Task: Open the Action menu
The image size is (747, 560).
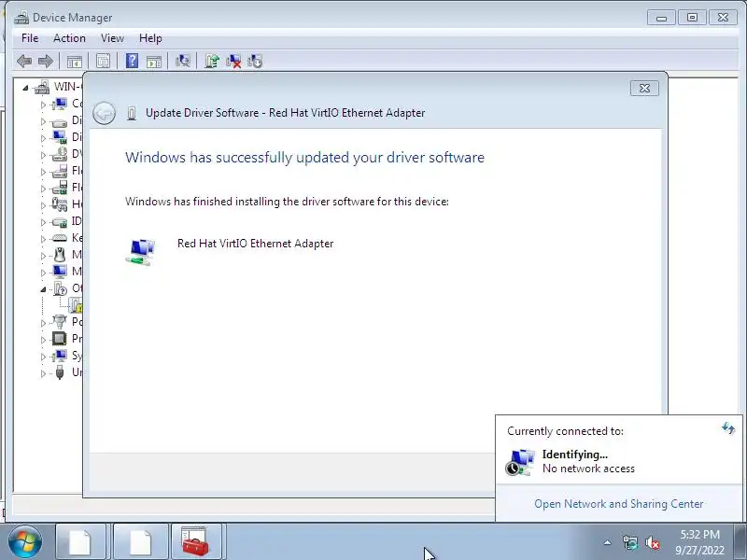Action: pos(69,38)
